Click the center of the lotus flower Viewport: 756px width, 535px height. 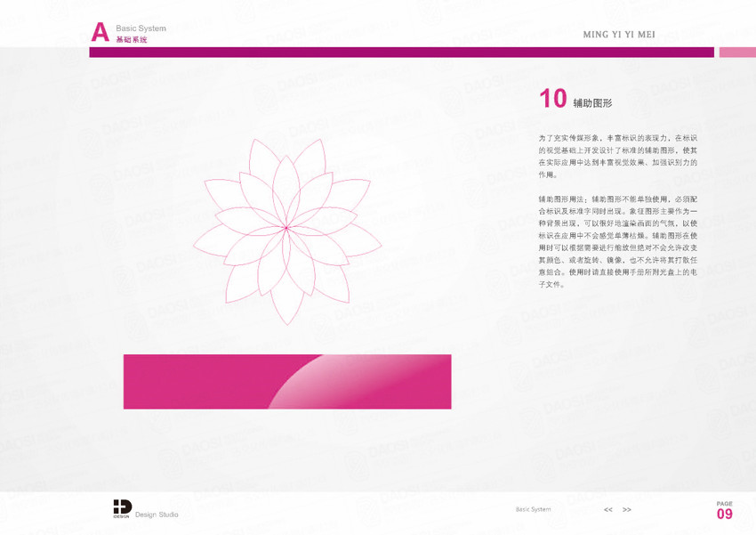tap(286, 230)
